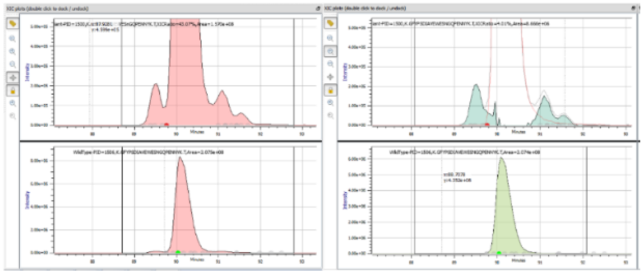Undock the right XIC plots panel via corner icon
644x273 pixels.
[x=634, y=8]
